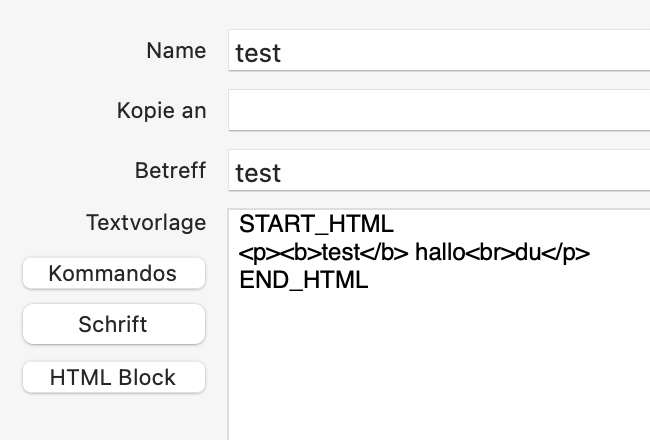650x440 pixels.
Task: Select the Betreff subject field
Action: pyautogui.click(x=439, y=170)
